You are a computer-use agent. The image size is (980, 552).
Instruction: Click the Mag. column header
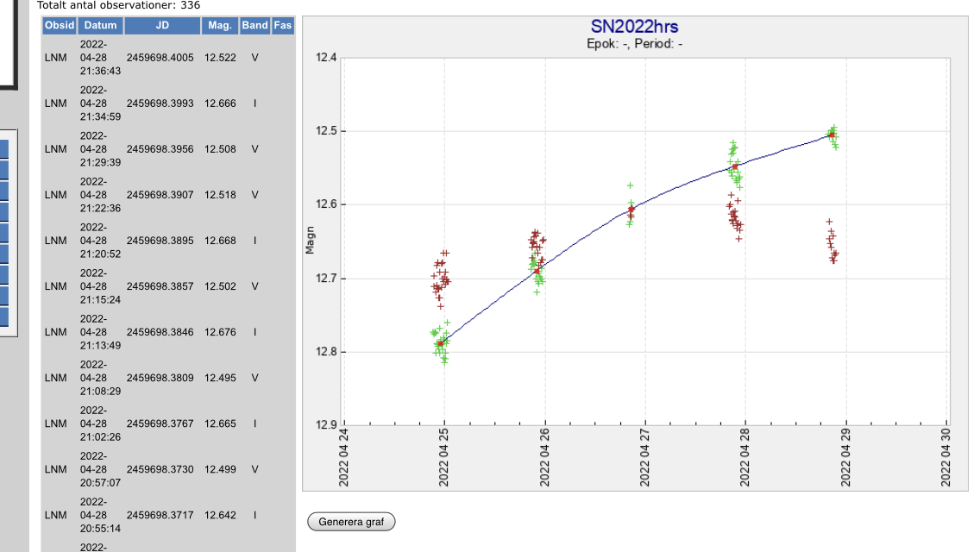tap(220, 26)
